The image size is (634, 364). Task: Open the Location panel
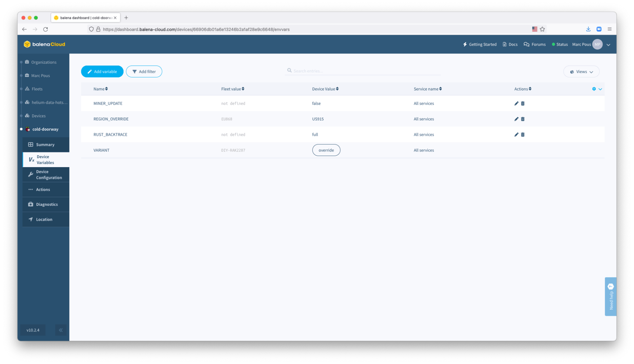point(44,219)
